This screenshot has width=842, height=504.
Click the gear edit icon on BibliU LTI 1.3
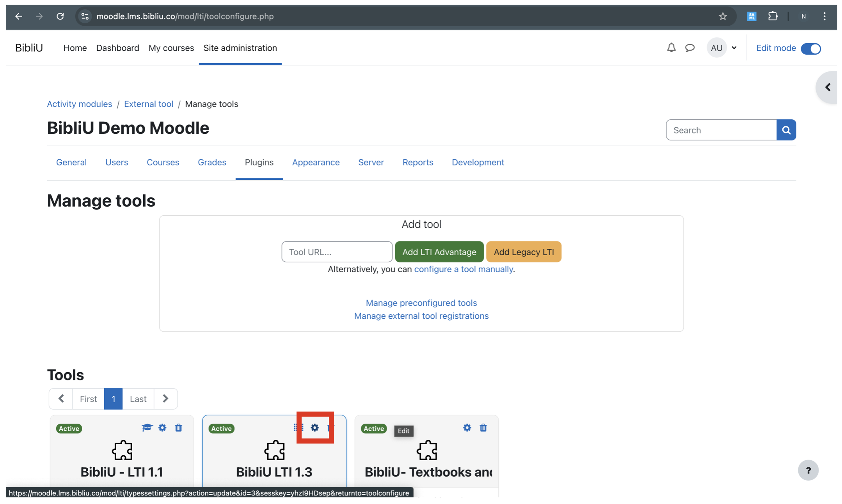point(314,428)
